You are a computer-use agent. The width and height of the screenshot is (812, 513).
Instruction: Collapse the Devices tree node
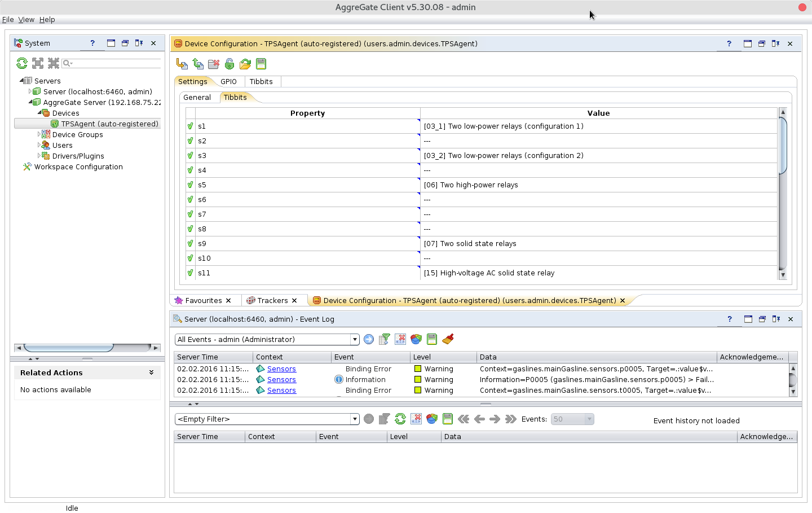coord(39,113)
